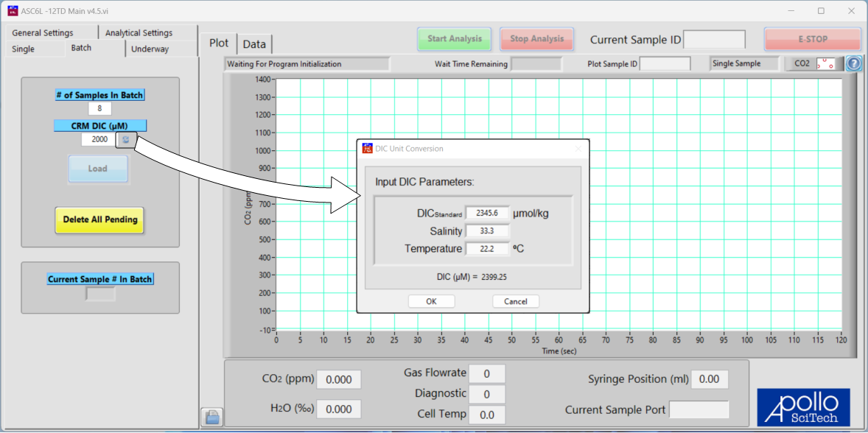Screen dimensions: 868x433
Task: Hit the red E-STOP button
Action: (x=812, y=39)
